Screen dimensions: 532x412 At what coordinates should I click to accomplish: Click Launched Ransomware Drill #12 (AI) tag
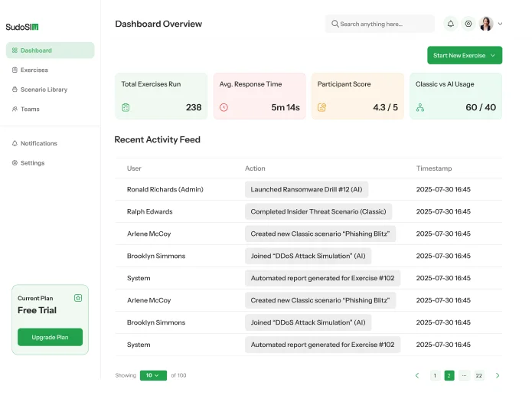pos(306,189)
